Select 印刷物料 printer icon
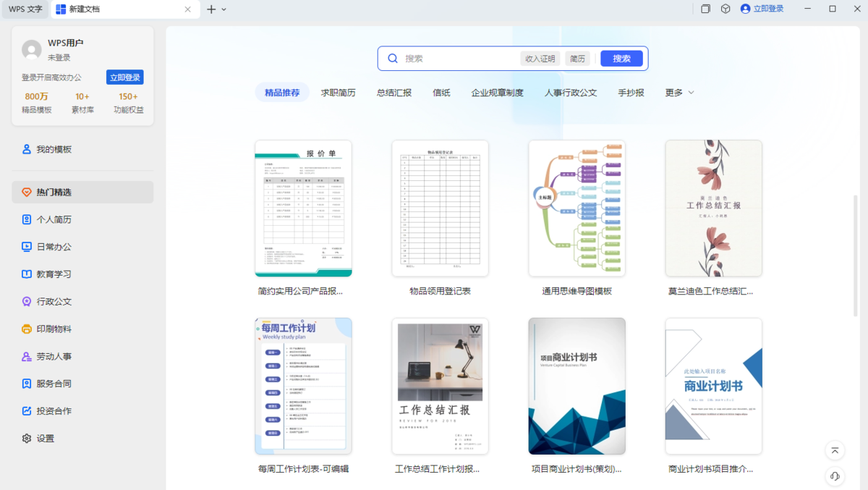Screen dimensions: 868x490 pos(27,329)
